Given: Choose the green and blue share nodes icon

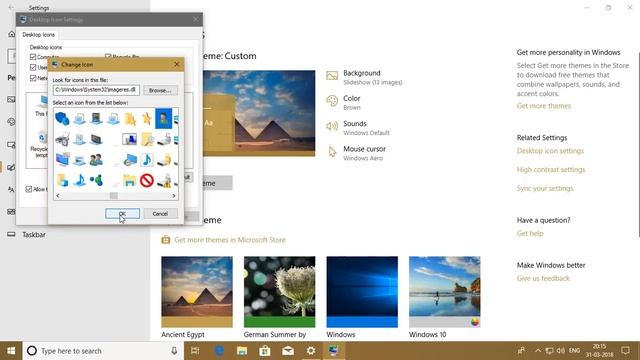Looking at the screenshot, I should coord(96,180).
